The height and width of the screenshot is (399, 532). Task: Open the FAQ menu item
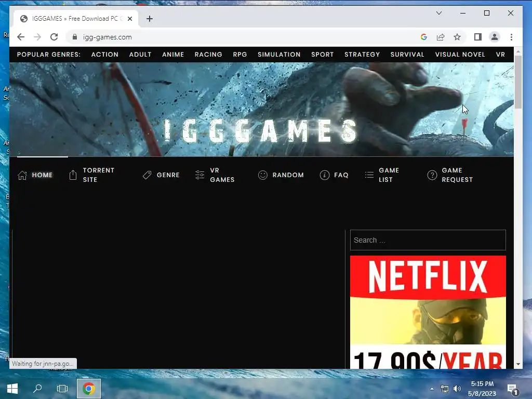click(x=341, y=175)
